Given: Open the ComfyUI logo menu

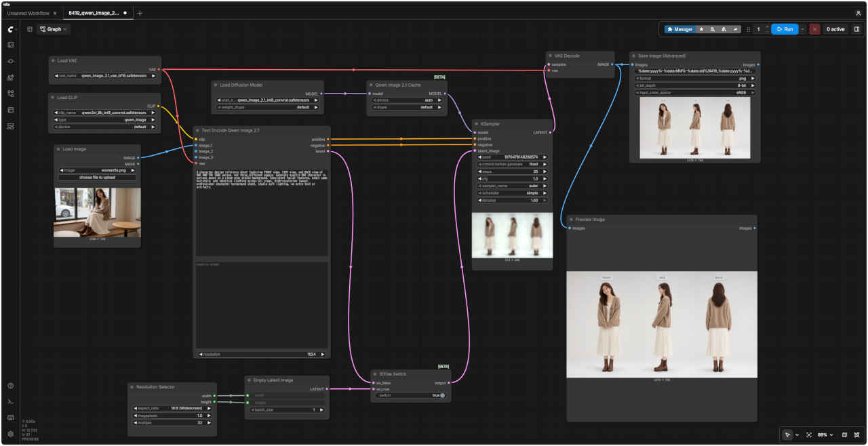Looking at the screenshot, I should pyautogui.click(x=11, y=29).
